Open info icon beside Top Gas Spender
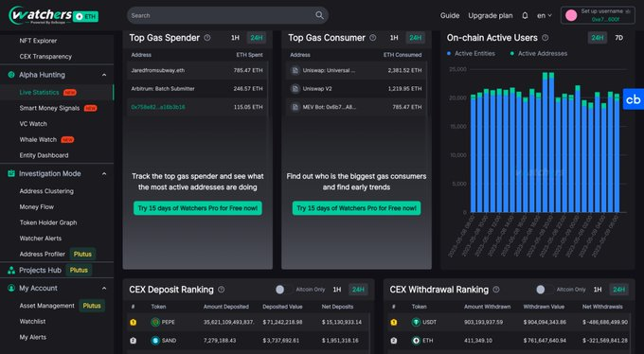644x354 pixels. (x=207, y=38)
